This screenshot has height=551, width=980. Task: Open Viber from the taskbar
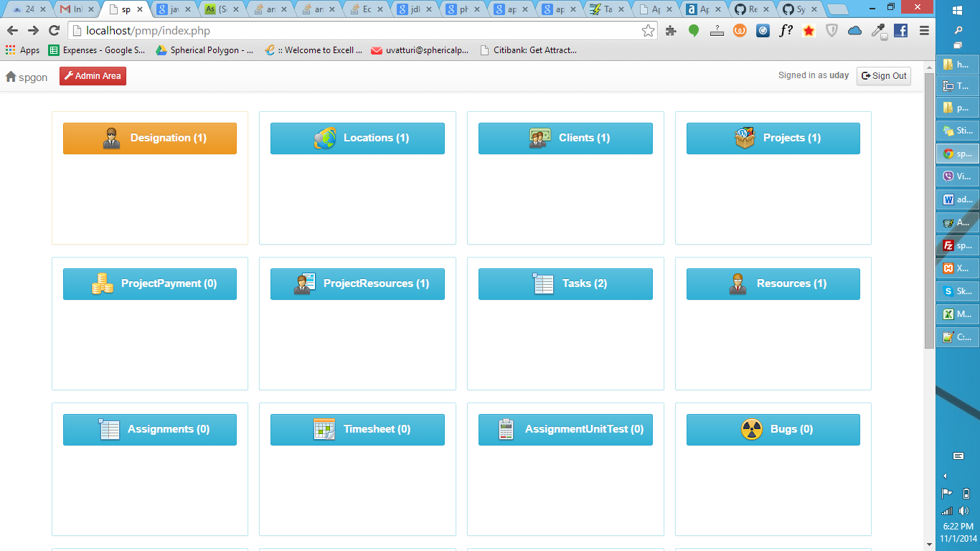[x=958, y=176]
